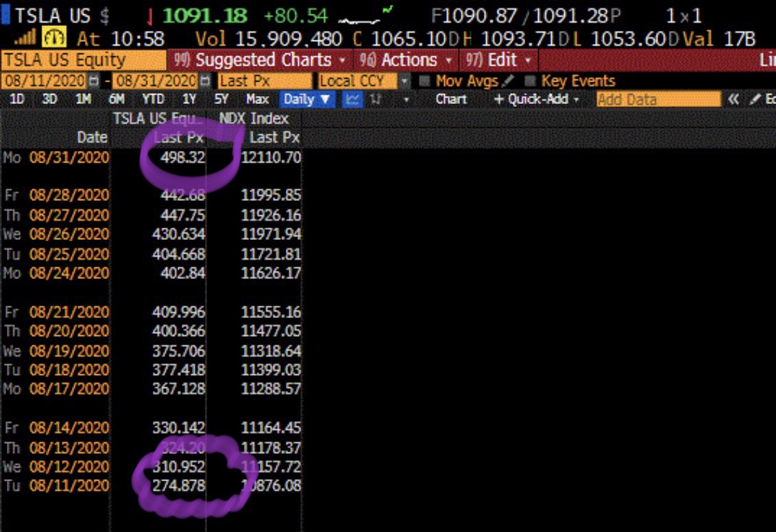Select the YTD range tab
This screenshot has width=776, height=532.
tap(153, 99)
